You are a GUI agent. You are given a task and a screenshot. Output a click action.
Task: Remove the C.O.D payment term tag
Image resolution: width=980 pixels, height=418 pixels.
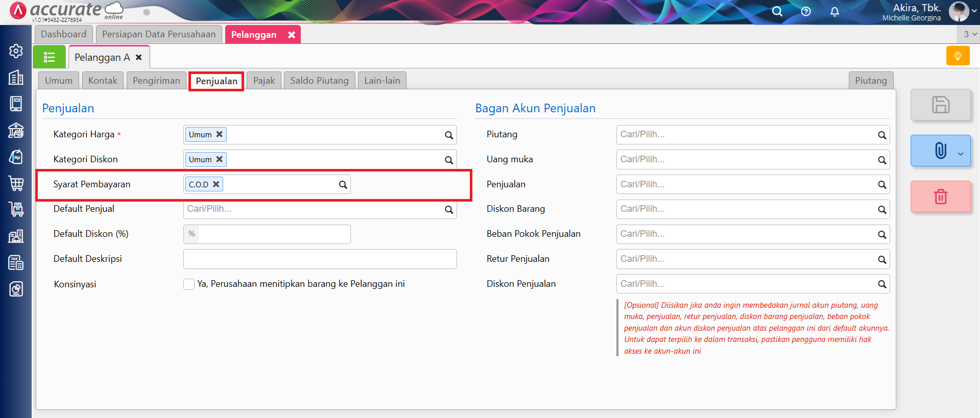pos(216,184)
